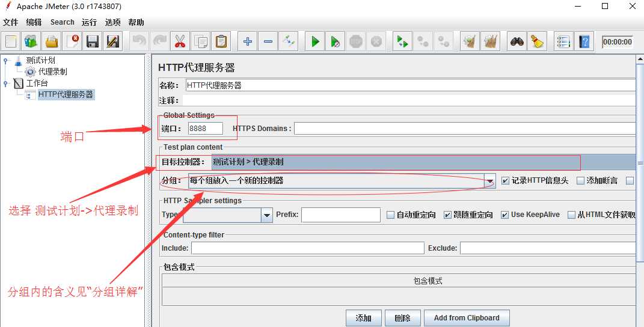Click the 00:00:00 elapsed time display

(618, 42)
